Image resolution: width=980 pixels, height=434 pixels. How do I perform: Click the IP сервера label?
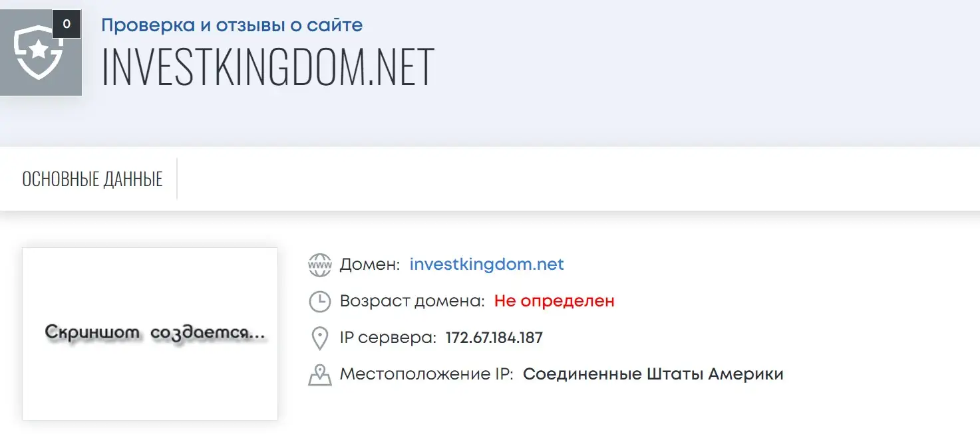pos(388,338)
